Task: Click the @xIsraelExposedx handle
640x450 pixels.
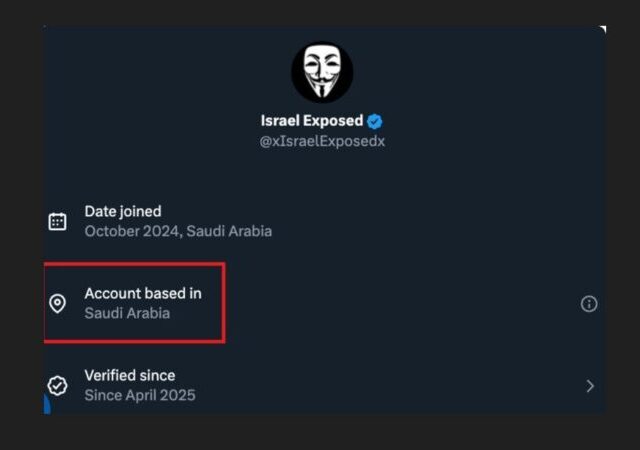Action: click(x=322, y=141)
